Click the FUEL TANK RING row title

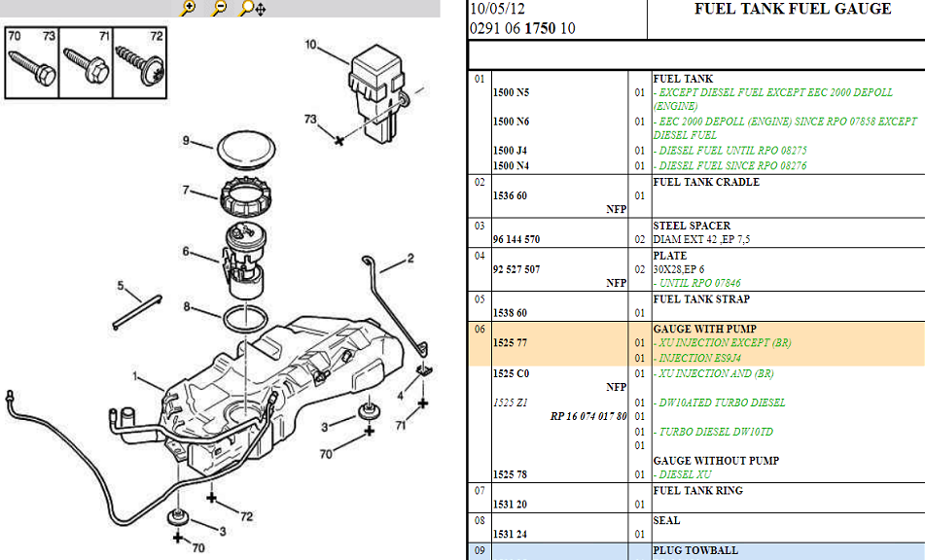pyautogui.click(x=697, y=490)
